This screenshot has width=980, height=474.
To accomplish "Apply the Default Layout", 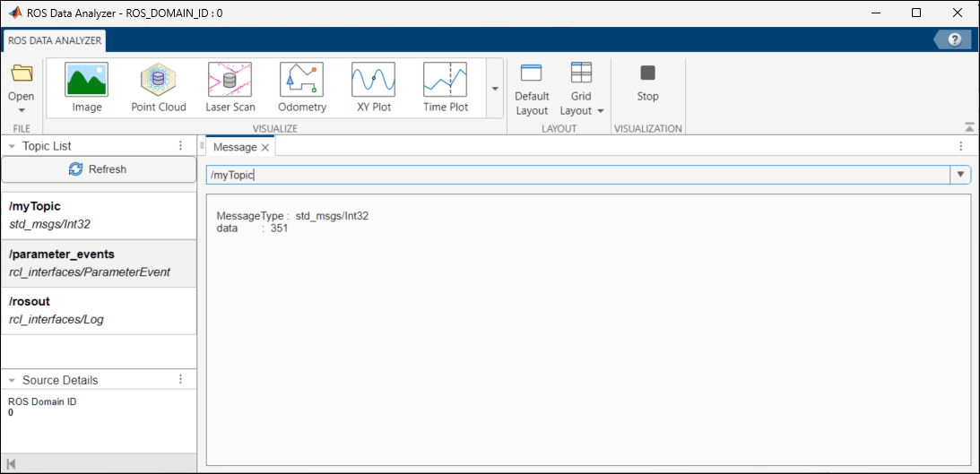I will (532, 89).
